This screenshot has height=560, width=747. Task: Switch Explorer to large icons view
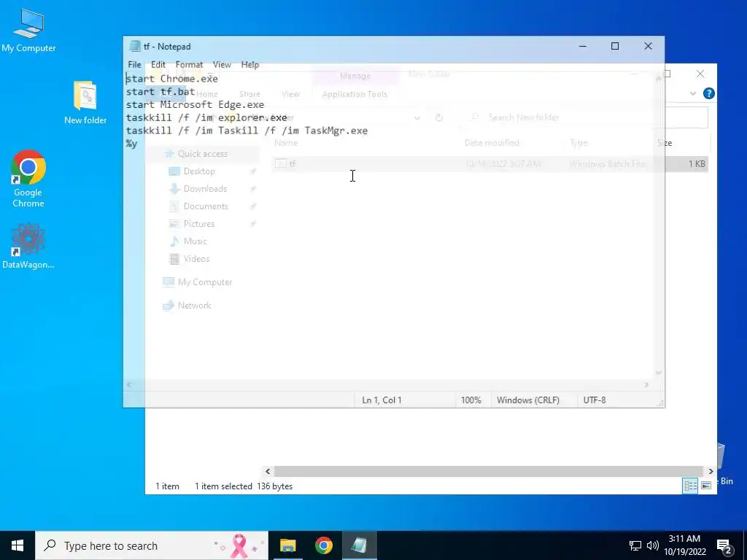point(706,485)
